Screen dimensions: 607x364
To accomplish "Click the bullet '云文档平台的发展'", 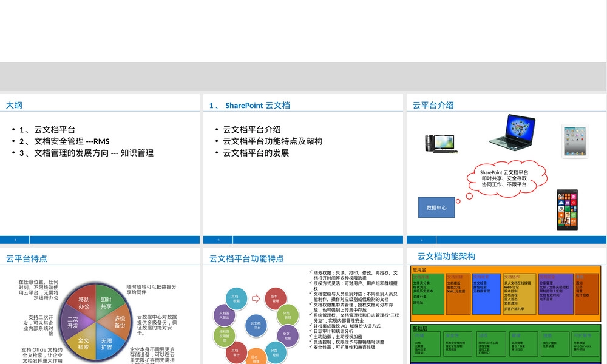I will tap(256, 153).
